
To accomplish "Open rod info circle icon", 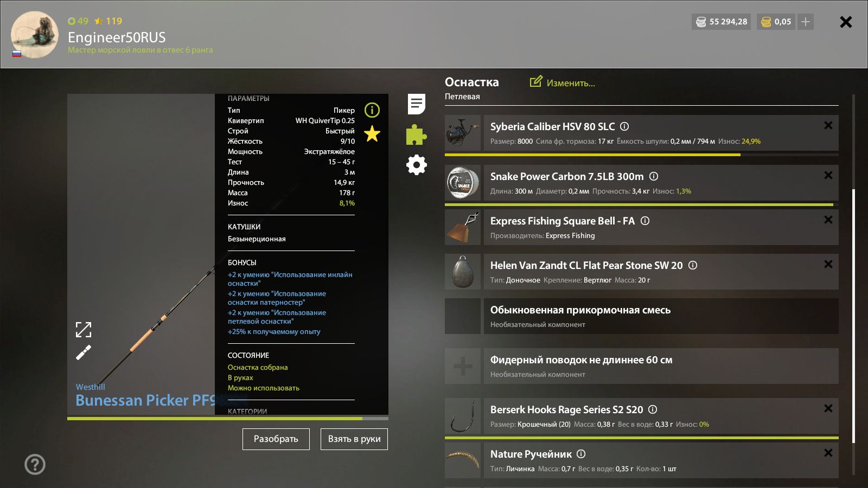I will click(372, 110).
